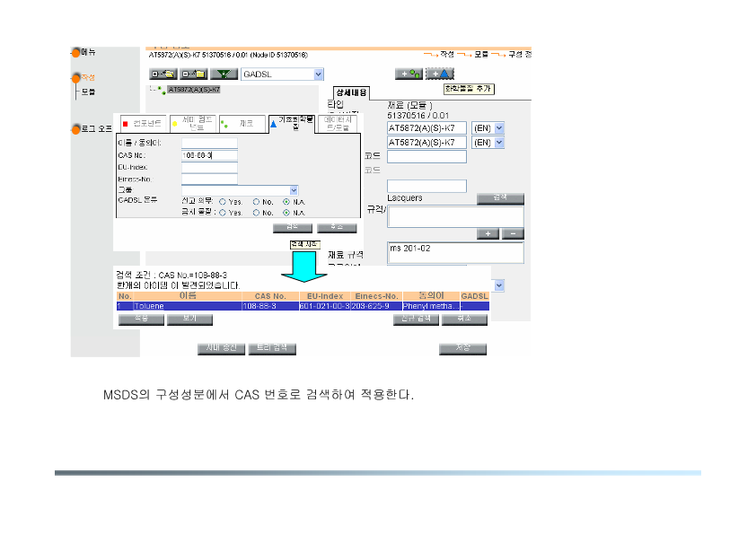The image size is (756, 534).
Task: Click the 저장 save button
Action: [x=463, y=348]
